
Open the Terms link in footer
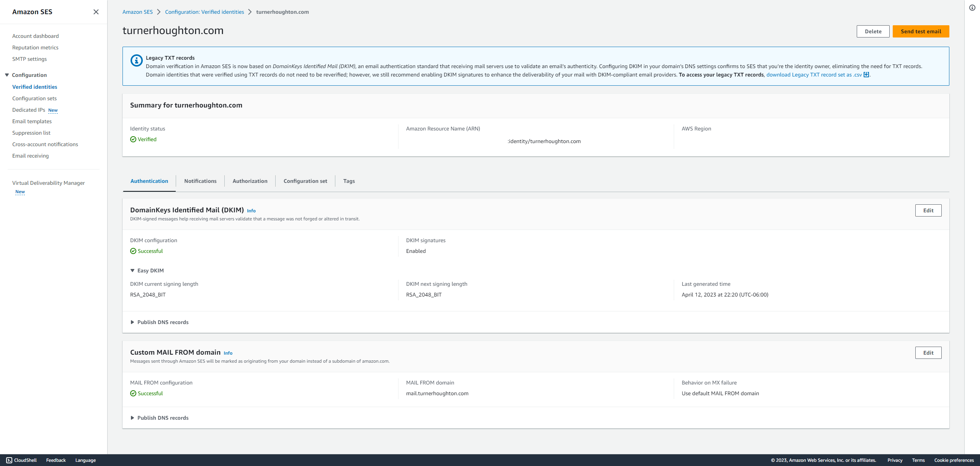[918, 460]
